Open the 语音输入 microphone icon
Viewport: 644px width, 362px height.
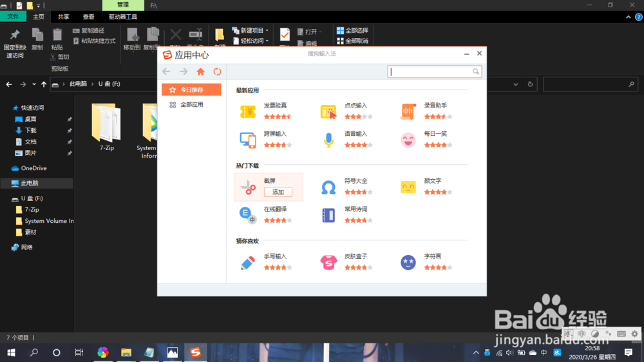click(x=328, y=140)
